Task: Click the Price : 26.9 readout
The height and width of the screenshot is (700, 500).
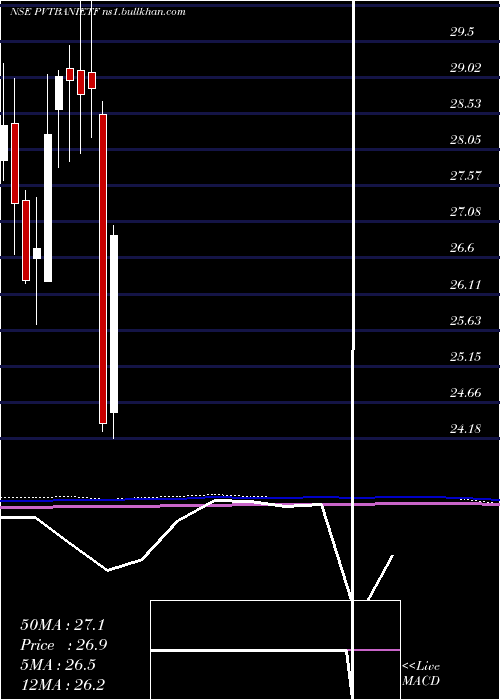Action: coord(64,645)
